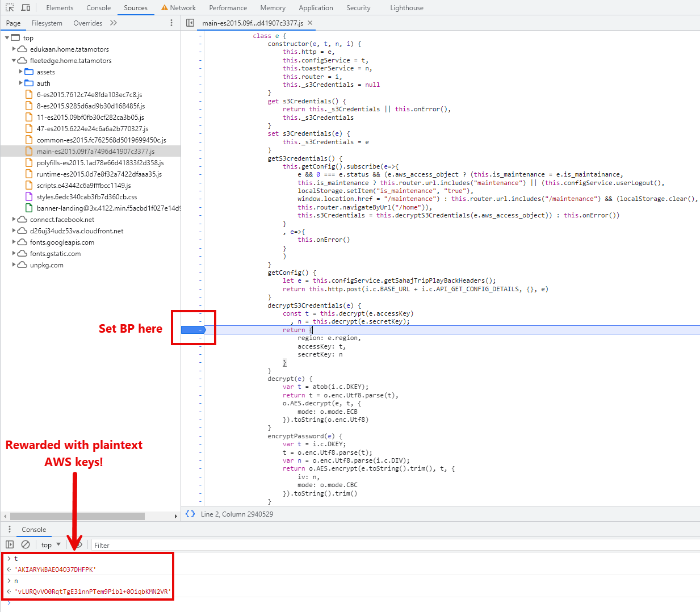
Task: Open styles.6edc340cab3fb7d360cb.css file
Action: click(x=86, y=197)
